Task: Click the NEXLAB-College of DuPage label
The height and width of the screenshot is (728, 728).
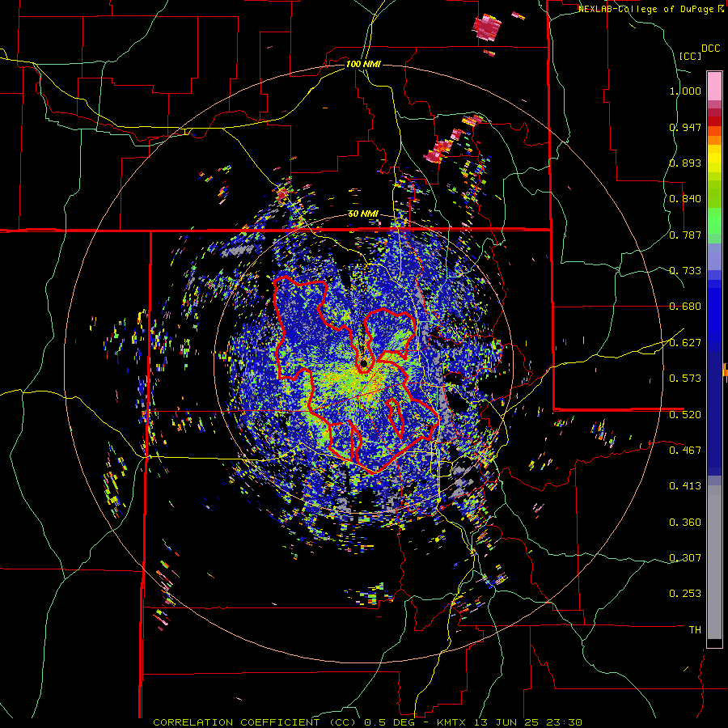Action: 645,9
